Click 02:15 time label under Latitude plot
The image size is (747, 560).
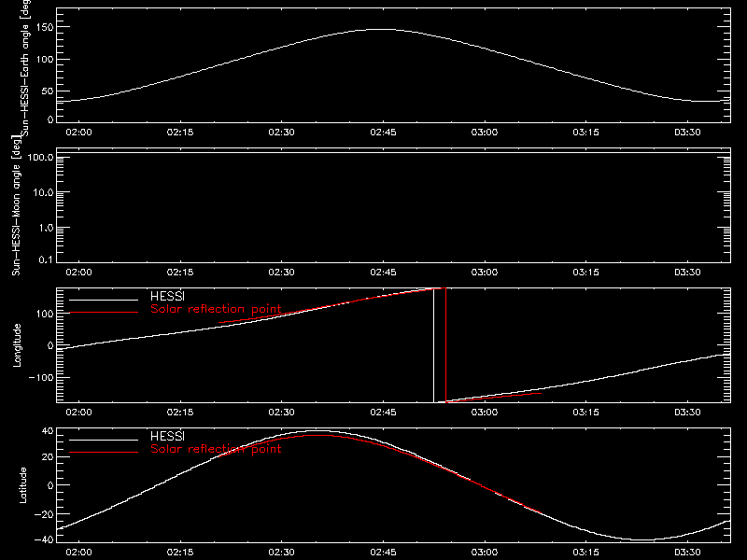180,552
